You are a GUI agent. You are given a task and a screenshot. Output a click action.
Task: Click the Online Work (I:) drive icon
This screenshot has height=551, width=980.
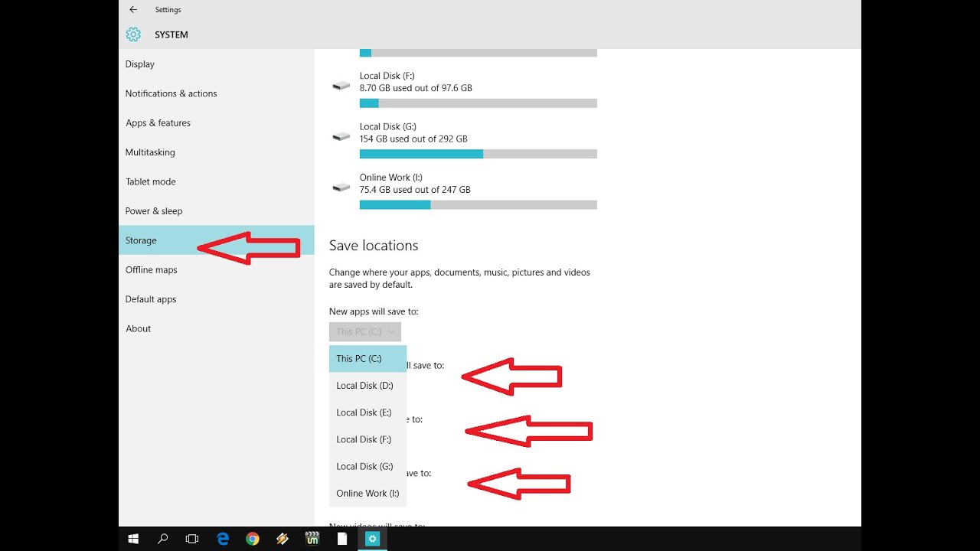coord(341,187)
